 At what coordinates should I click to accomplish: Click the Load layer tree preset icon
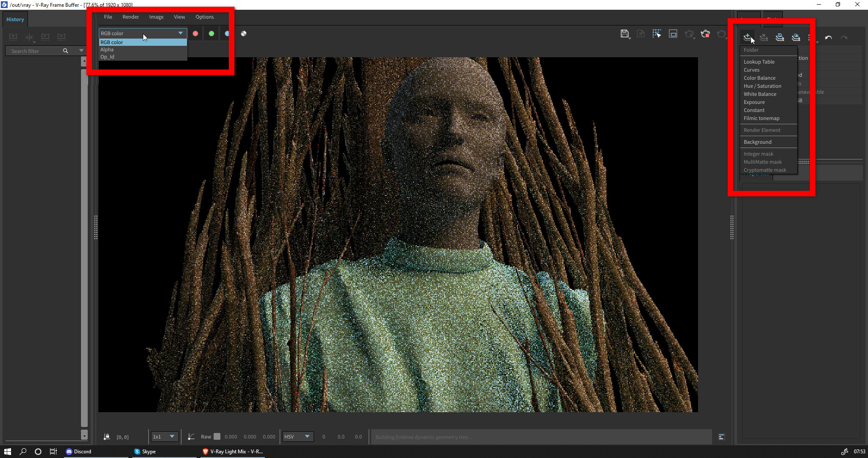tap(796, 37)
